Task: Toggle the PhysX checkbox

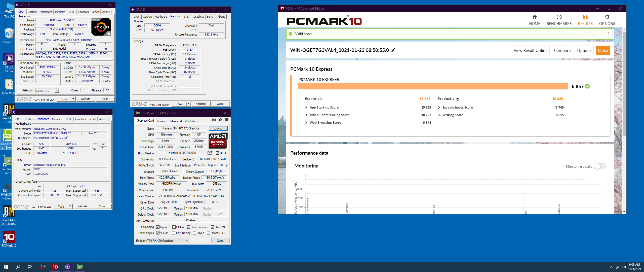Action: (x=194, y=233)
